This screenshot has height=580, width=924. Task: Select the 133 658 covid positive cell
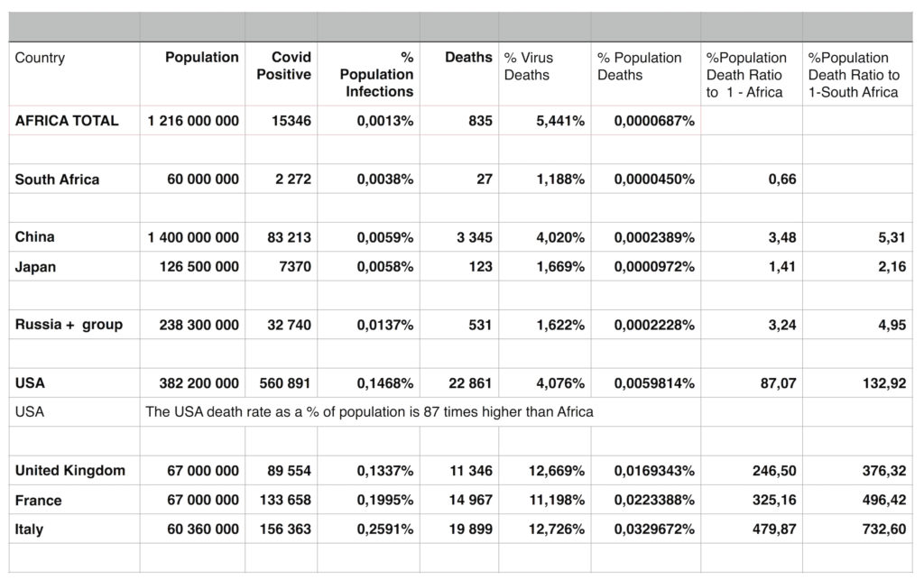click(x=281, y=500)
